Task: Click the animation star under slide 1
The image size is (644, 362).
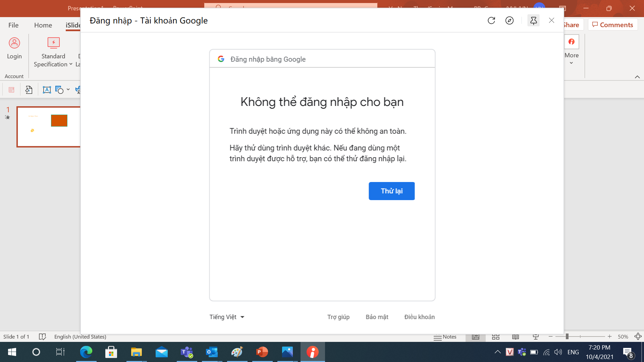Action: click(x=7, y=117)
